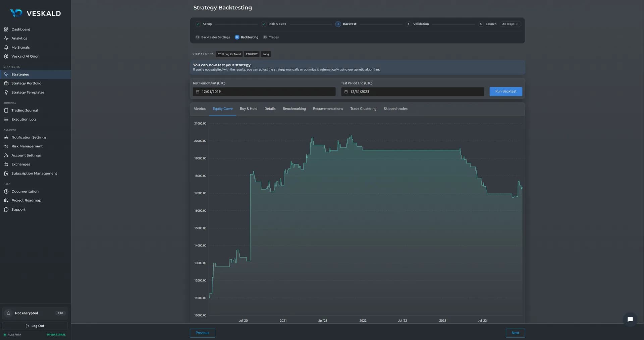Switch to the Metrics tab
The image size is (644, 340).
[200, 109]
